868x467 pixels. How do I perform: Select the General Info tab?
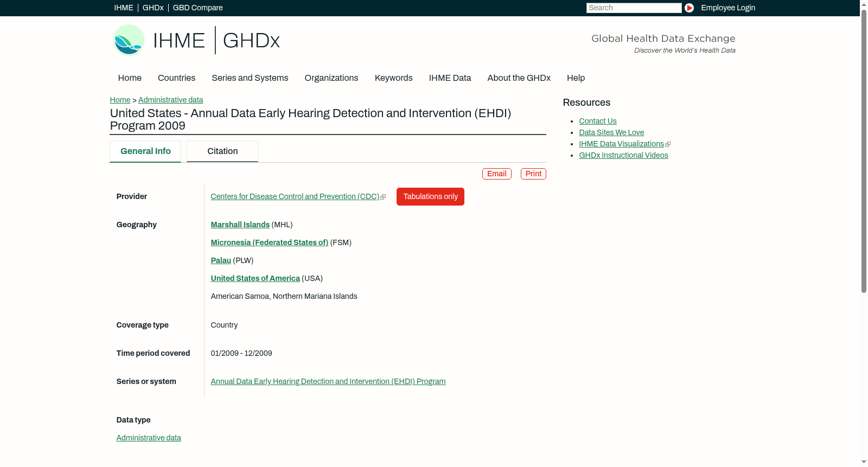coord(145,151)
